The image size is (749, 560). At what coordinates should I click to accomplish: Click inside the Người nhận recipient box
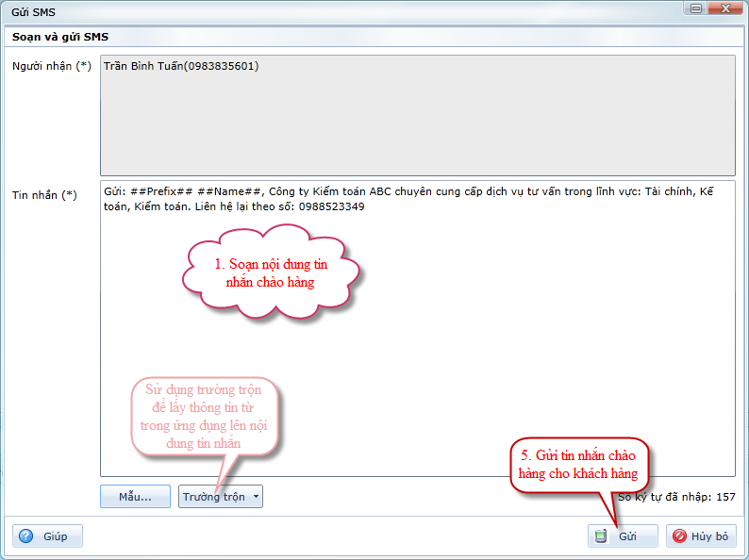(417, 123)
